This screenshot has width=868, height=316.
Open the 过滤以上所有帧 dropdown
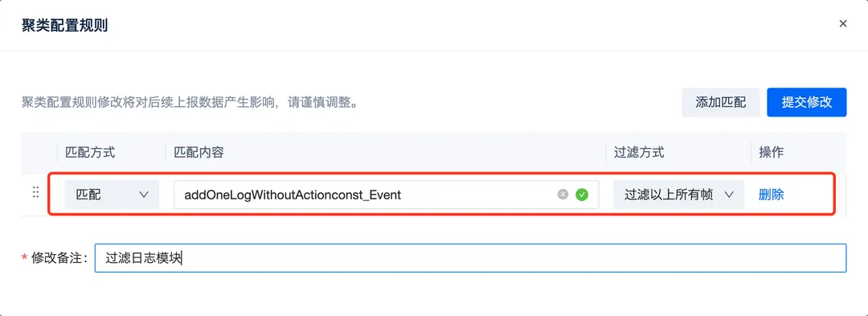point(678,195)
